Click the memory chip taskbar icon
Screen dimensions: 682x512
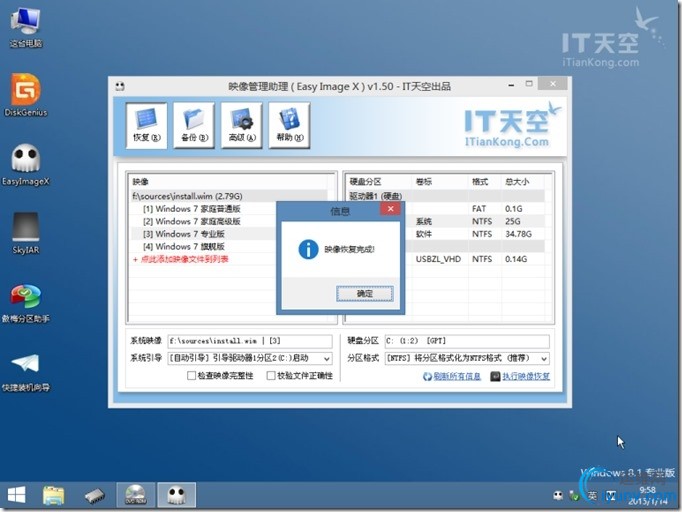94,495
